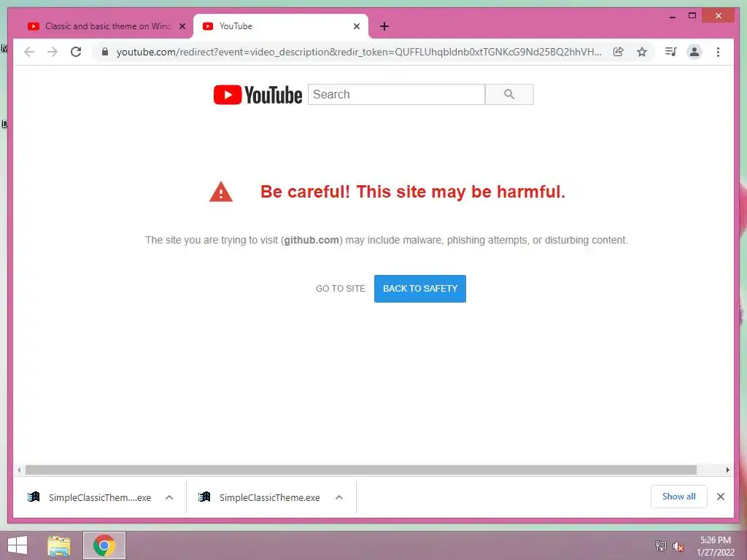The image size is (747, 560).
Task: Reload the current page
Action: [x=76, y=52]
